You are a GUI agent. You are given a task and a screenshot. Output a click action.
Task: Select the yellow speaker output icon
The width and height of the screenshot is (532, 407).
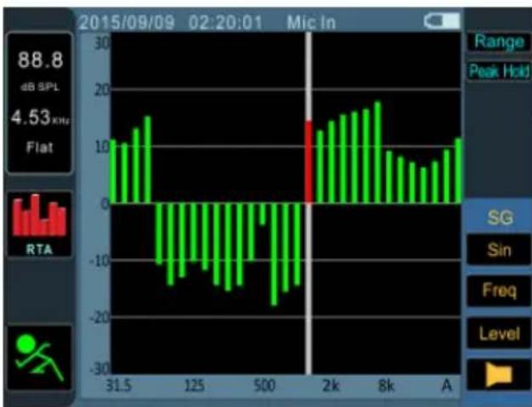point(499,375)
